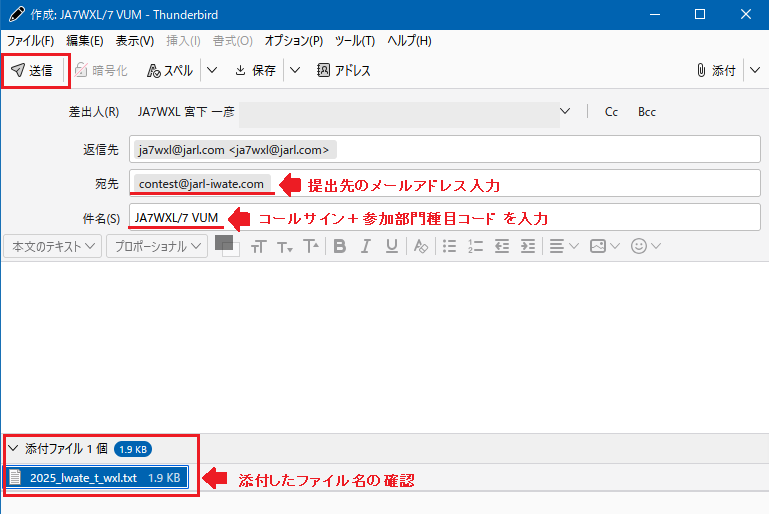The width and height of the screenshot is (769, 514).
Task: Click the text color swatch
Action: point(224,242)
